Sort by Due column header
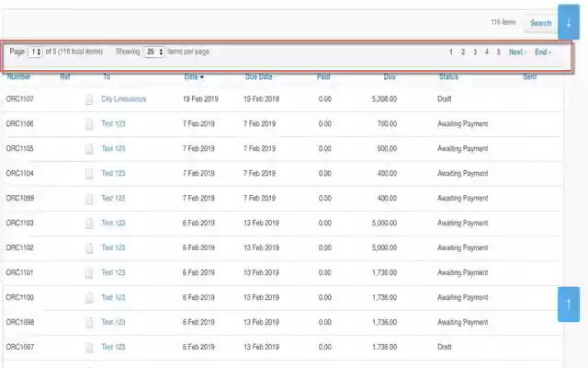This screenshot has height=368, width=588. [x=390, y=77]
